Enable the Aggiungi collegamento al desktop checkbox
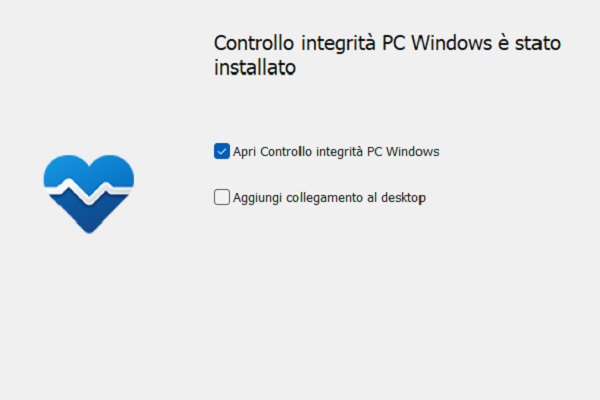Screen dimensions: 600x400 coord(222,198)
